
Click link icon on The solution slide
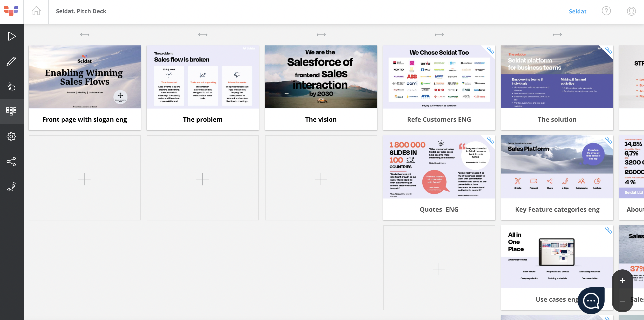(608, 50)
